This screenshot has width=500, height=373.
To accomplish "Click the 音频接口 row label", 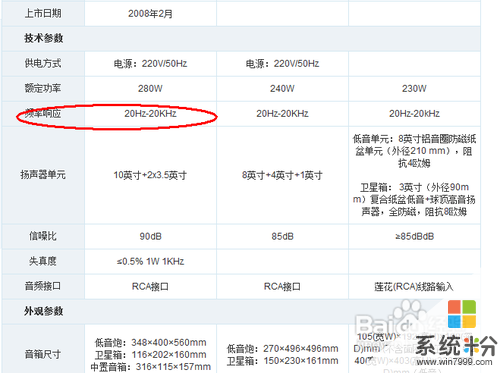I will click(x=43, y=286).
